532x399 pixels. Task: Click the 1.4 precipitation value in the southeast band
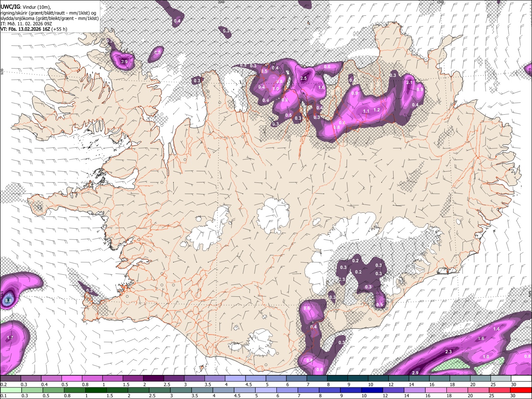(x=496, y=329)
